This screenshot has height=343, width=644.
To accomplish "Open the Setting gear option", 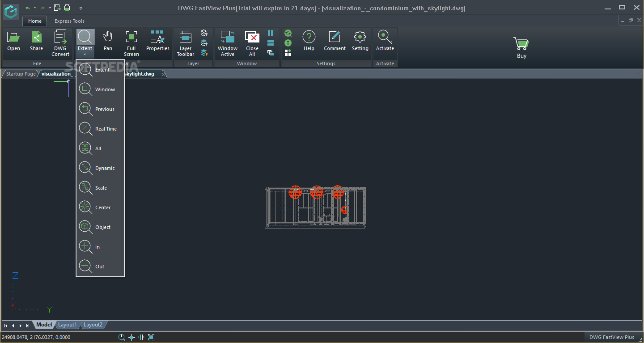I will pos(360,41).
